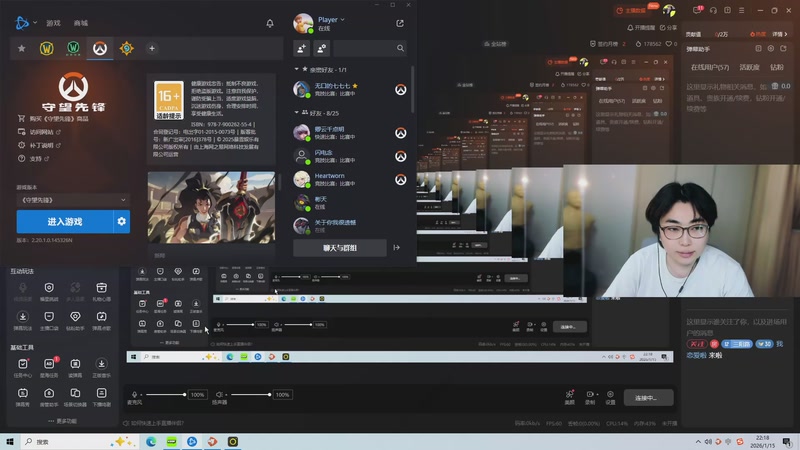Open the 购买《守望先锋》商品 shop link
Viewport: 800px width, 450px height.
[x=53, y=118]
